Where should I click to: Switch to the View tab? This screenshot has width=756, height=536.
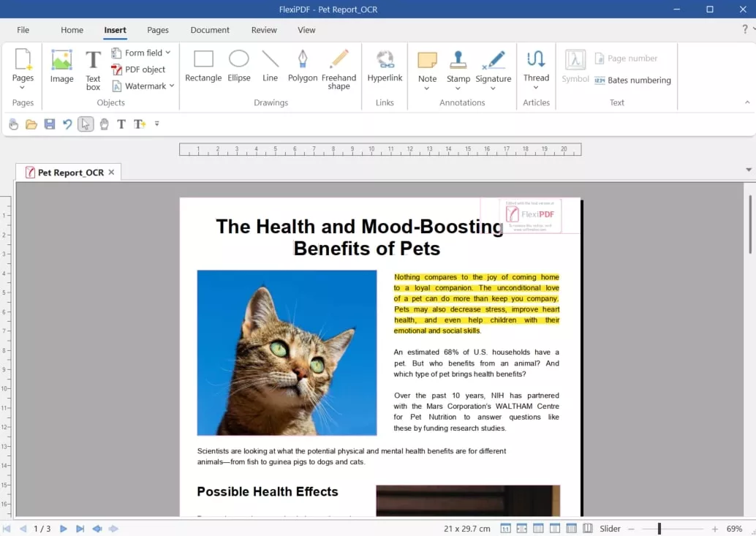click(306, 30)
